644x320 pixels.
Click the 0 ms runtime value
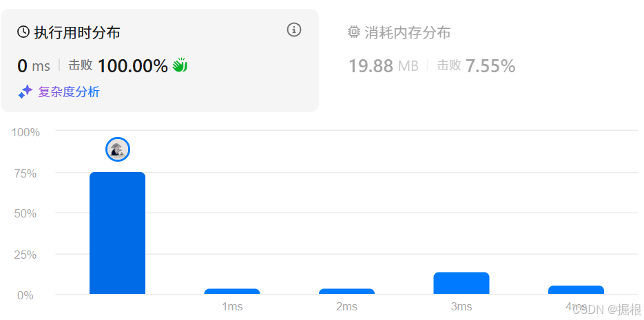(34, 66)
